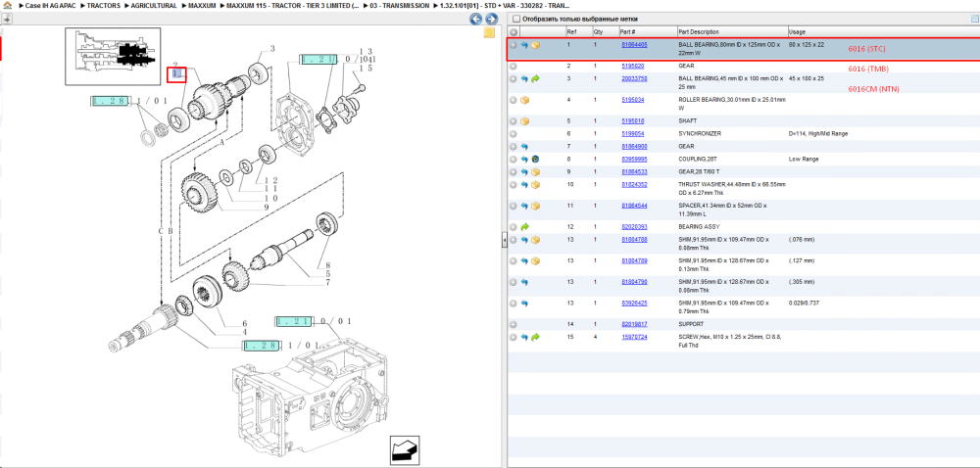Viewport: 980px width, 468px height.
Task: Click the green arrow on the SCREW,Hex row
Action: click(x=536, y=338)
